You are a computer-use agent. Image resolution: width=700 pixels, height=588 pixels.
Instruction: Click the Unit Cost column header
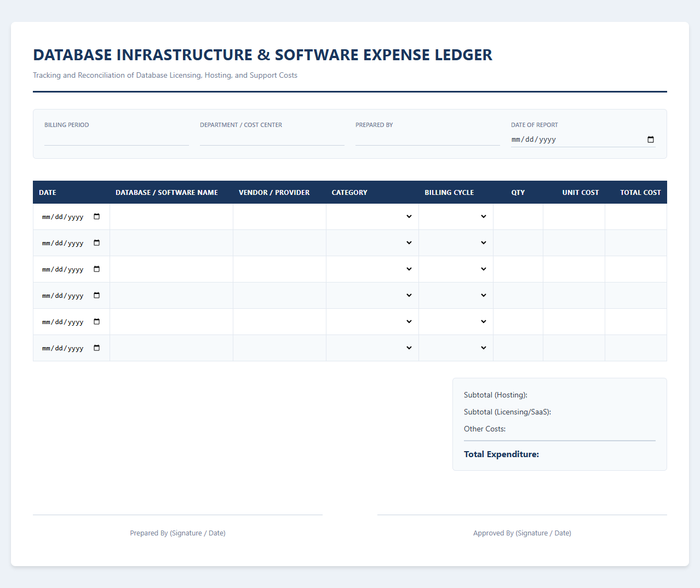(581, 193)
